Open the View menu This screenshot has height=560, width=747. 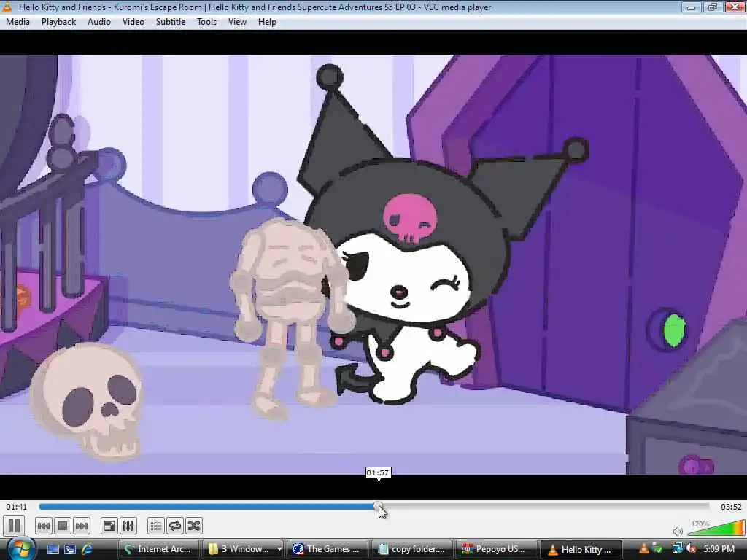tap(237, 22)
